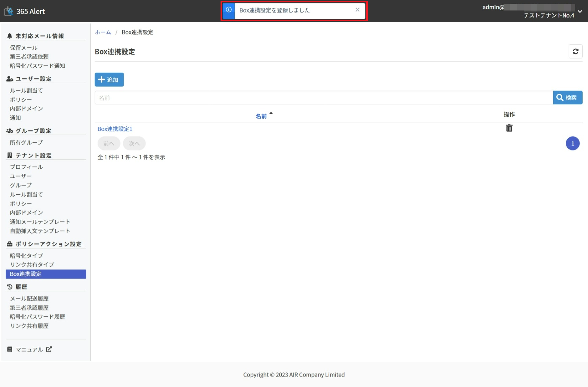Click the refresh icon button
The width and height of the screenshot is (588, 387).
pyautogui.click(x=575, y=51)
